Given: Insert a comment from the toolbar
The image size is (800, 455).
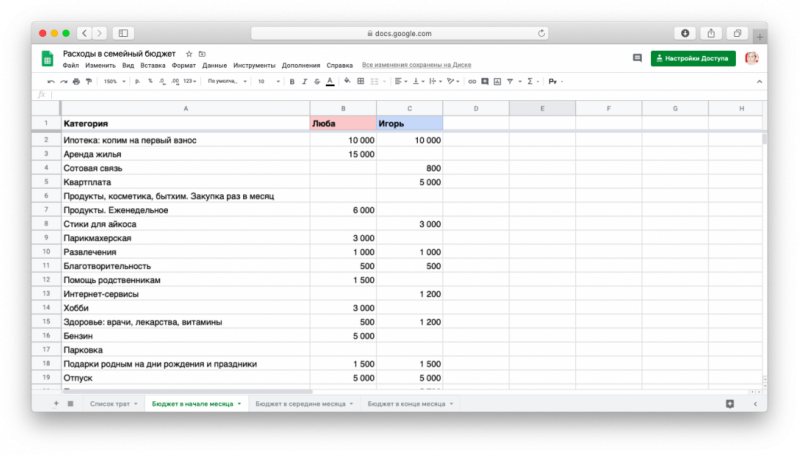Looking at the screenshot, I should (x=485, y=82).
